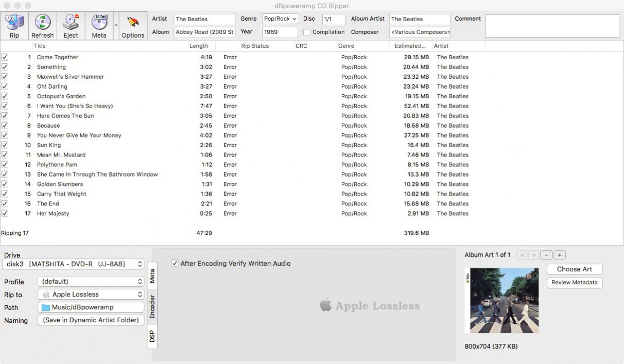624x364 pixels.
Task: Remove album art with the minus button
Action: click(x=547, y=255)
